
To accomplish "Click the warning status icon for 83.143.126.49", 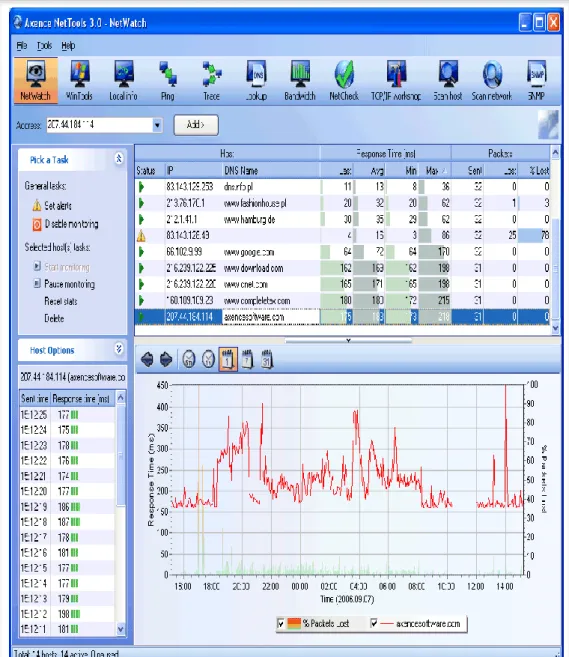I will [x=141, y=236].
